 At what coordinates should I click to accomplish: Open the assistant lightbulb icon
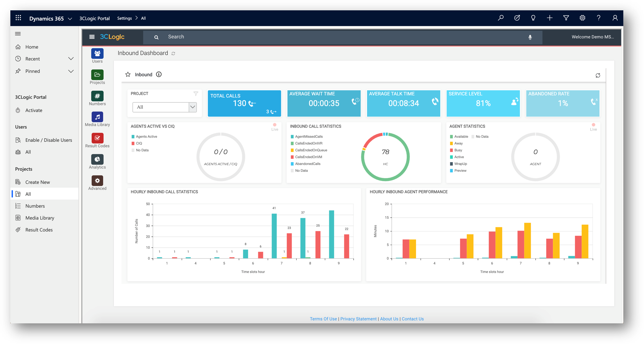tap(533, 18)
